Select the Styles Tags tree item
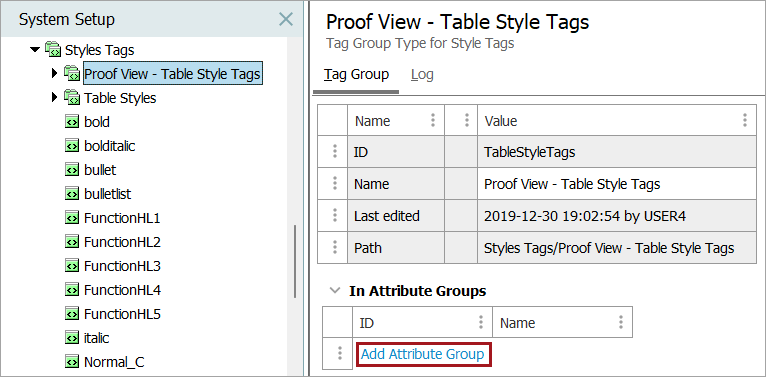The height and width of the screenshot is (377, 766). 100,50
